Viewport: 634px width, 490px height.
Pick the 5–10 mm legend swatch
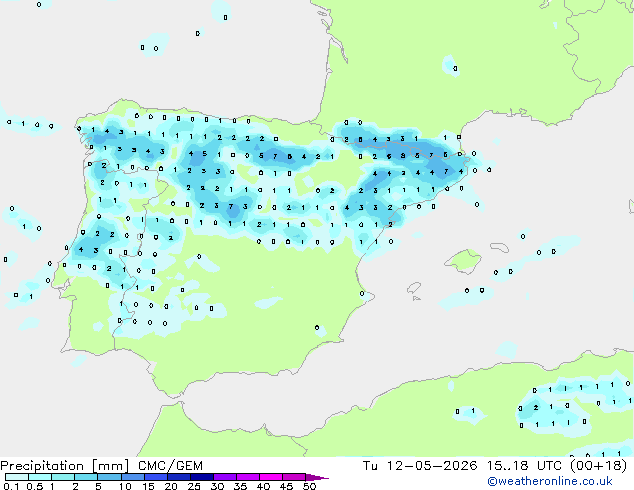click(109, 477)
